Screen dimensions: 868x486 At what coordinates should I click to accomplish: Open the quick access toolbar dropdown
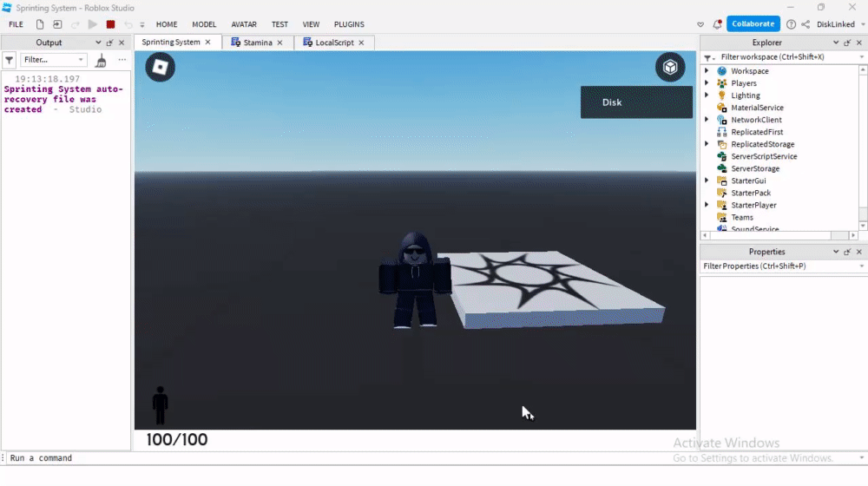click(142, 25)
